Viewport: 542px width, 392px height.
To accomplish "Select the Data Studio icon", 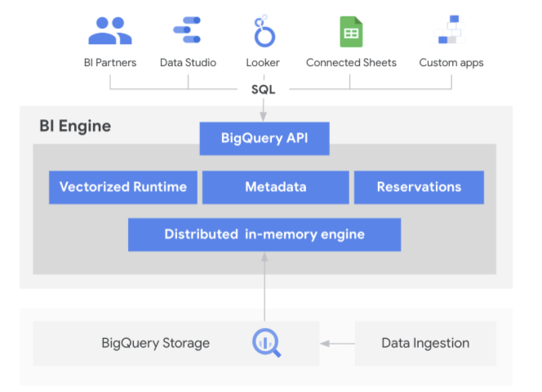I will tap(187, 29).
